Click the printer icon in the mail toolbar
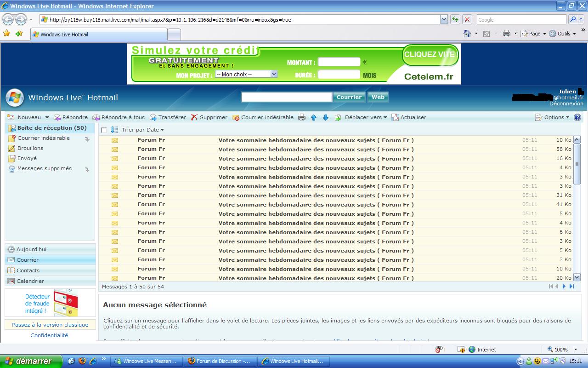The image size is (588, 368). [x=302, y=117]
